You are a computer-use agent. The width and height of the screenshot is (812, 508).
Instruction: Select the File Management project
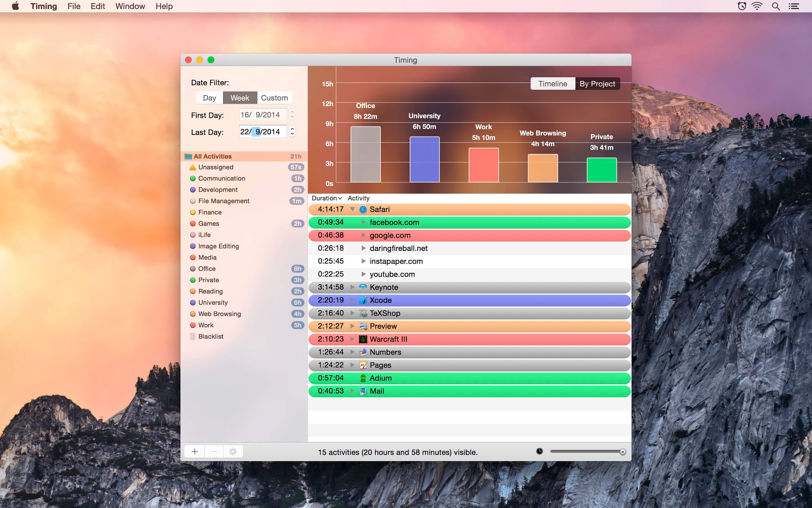tap(244, 201)
